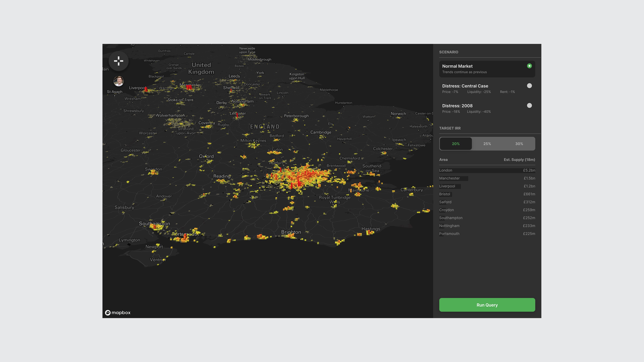The height and width of the screenshot is (362, 644).
Task: Choose the Distress: 2008 scenario
Action: [529, 105]
